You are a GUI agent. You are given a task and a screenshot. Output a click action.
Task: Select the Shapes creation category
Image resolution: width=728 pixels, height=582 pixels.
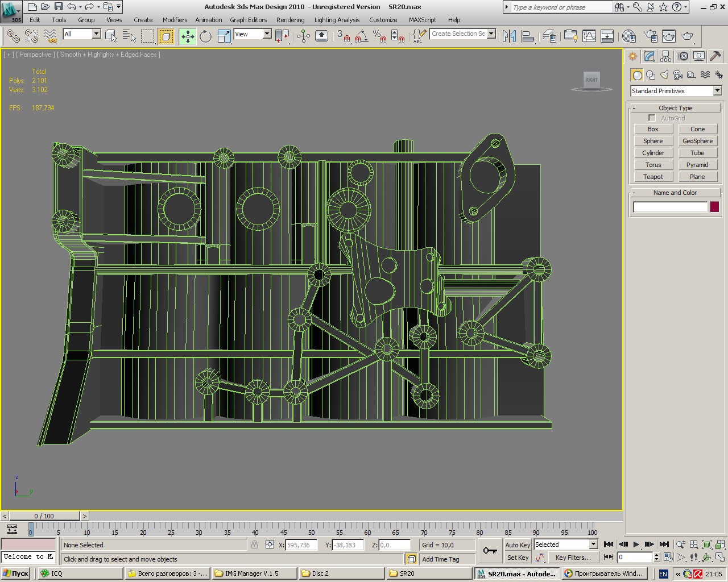tap(651, 75)
